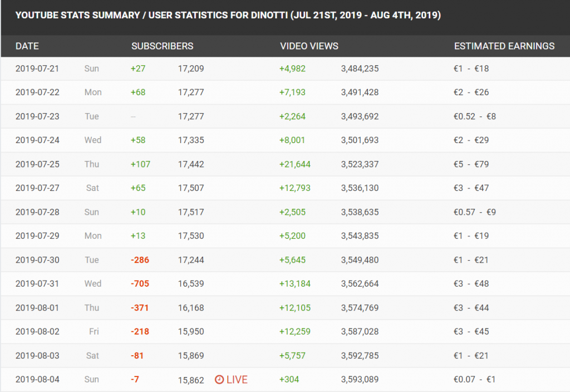Click the +21,644 video views gain
Image resolution: width=570 pixels, height=392 pixels.
click(295, 164)
